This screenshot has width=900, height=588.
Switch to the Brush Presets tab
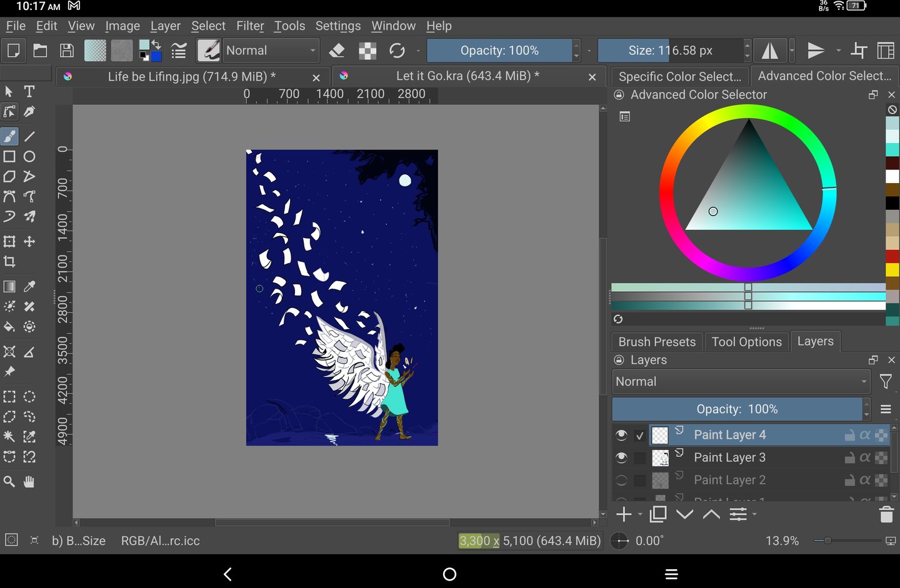657,342
